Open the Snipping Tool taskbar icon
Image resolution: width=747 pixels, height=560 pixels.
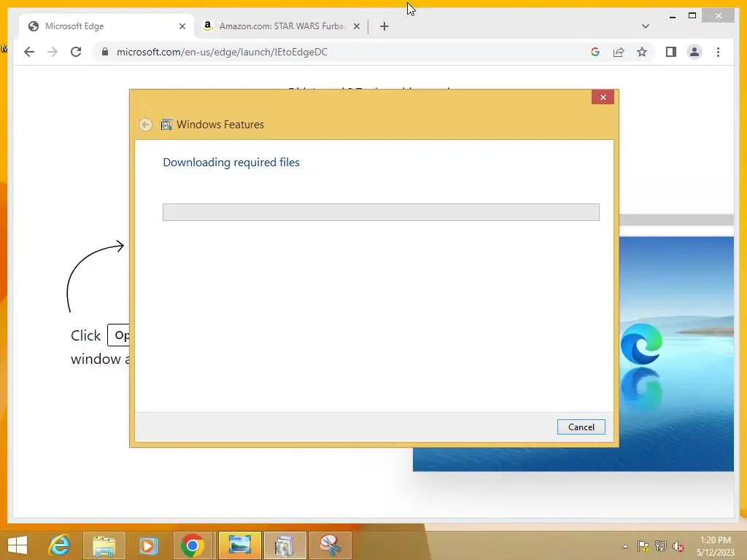tap(330, 545)
